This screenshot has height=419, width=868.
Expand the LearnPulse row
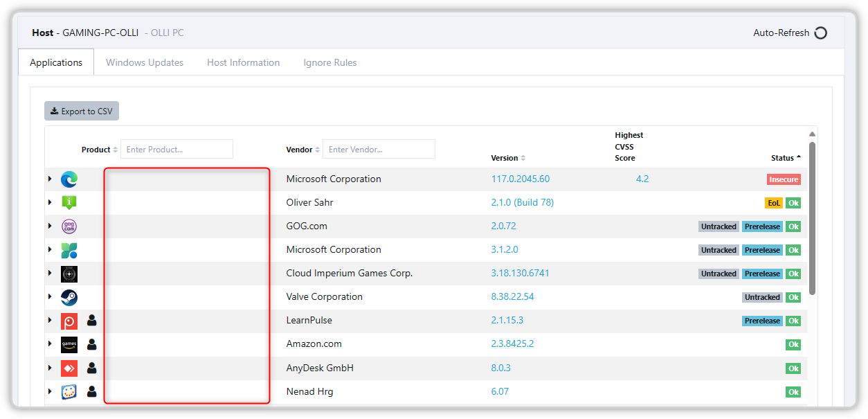(x=50, y=321)
